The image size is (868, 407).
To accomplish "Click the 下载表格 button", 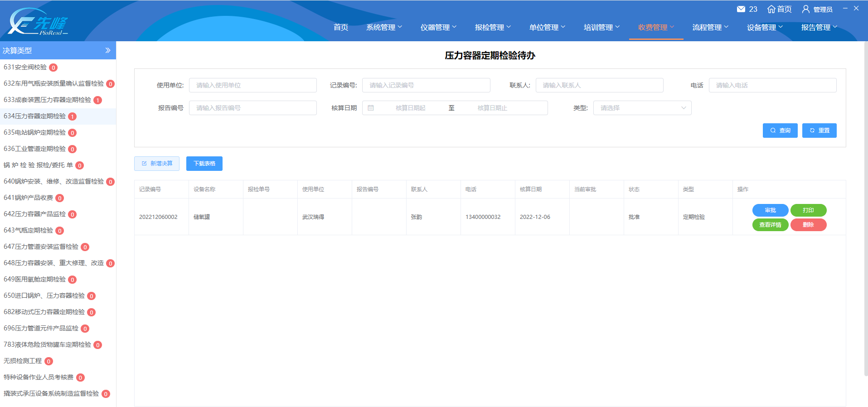I will pyautogui.click(x=204, y=164).
